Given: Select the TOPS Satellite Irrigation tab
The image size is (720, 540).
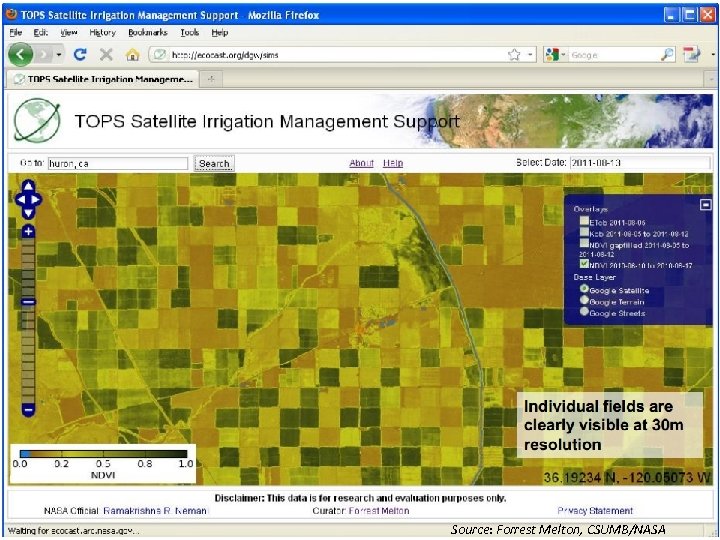Looking at the screenshot, I should point(103,79).
